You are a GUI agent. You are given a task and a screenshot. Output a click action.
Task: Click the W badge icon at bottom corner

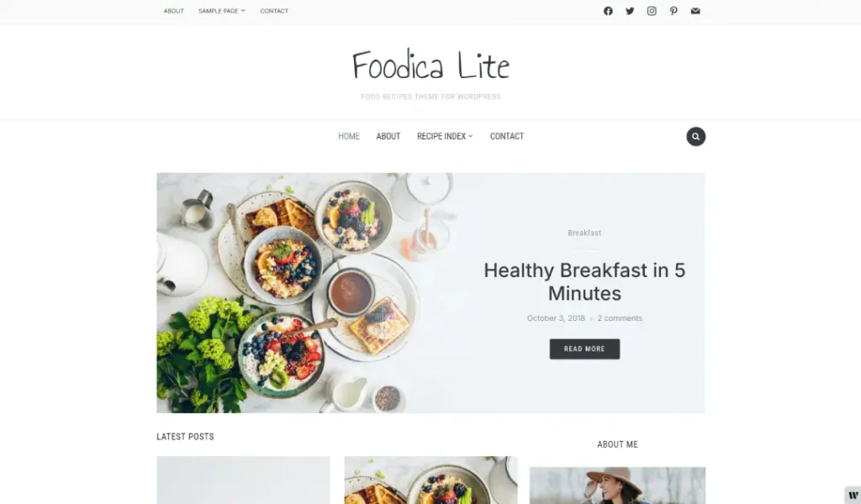853,496
